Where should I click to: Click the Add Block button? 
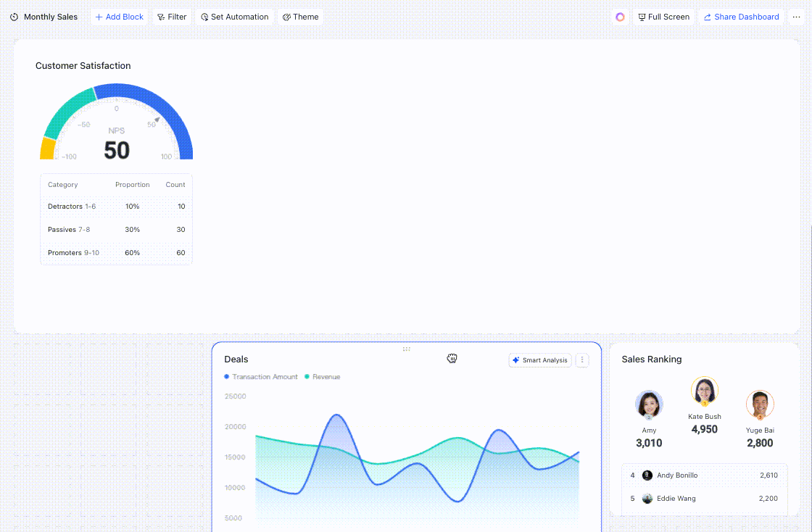pos(118,17)
